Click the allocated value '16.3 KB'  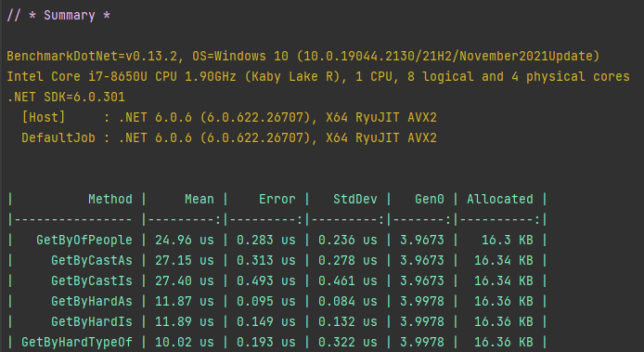click(x=508, y=240)
